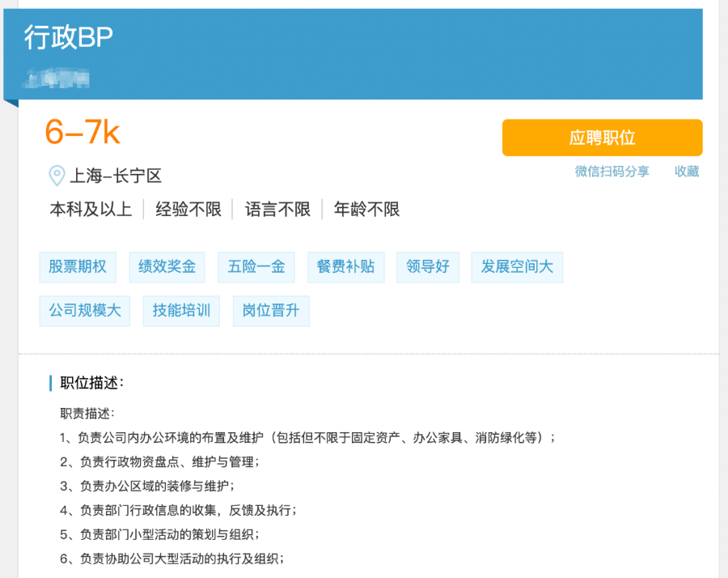
Task: Select the 经验不限 experience requirement text
Action: click(x=188, y=209)
